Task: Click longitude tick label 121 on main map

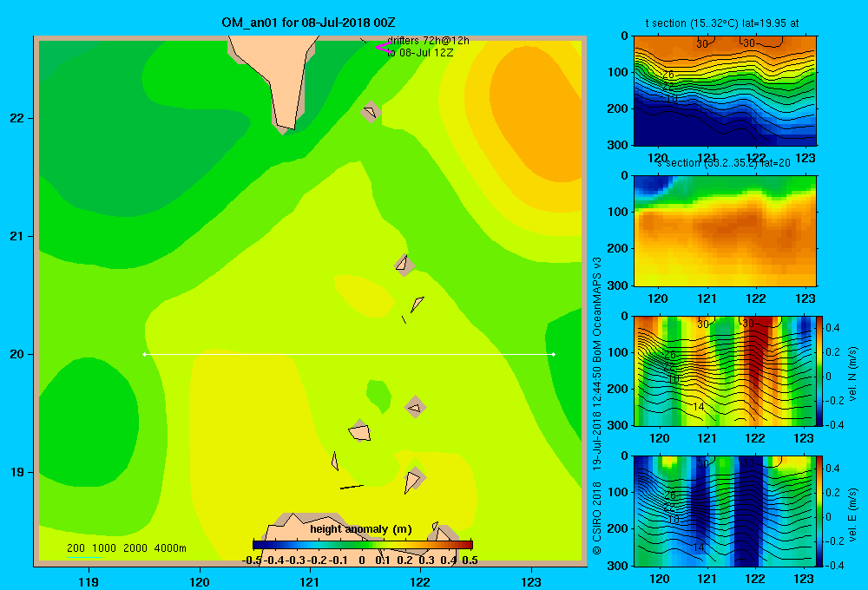Action: 310,581
